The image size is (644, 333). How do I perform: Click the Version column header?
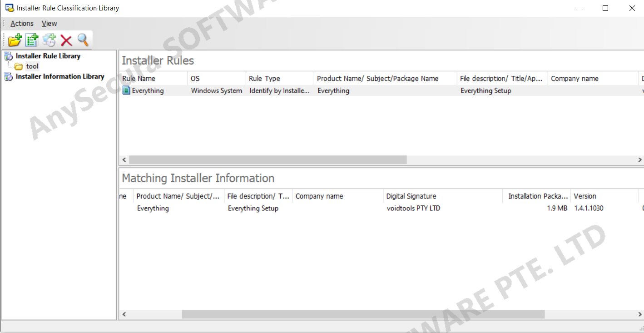click(x=605, y=196)
